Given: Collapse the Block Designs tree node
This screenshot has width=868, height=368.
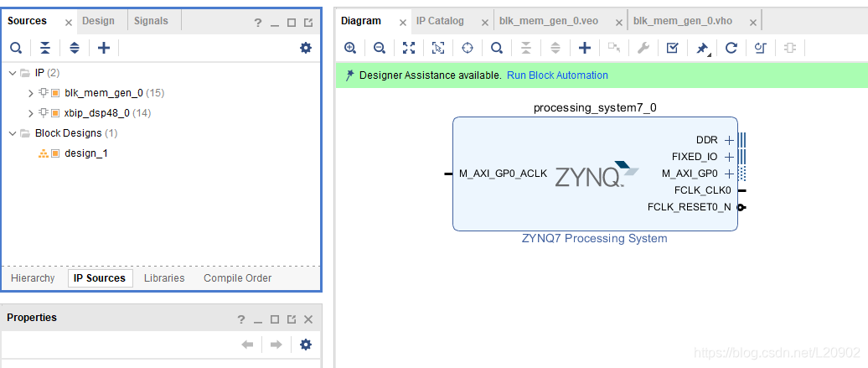Looking at the screenshot, I should click(13, 133).
